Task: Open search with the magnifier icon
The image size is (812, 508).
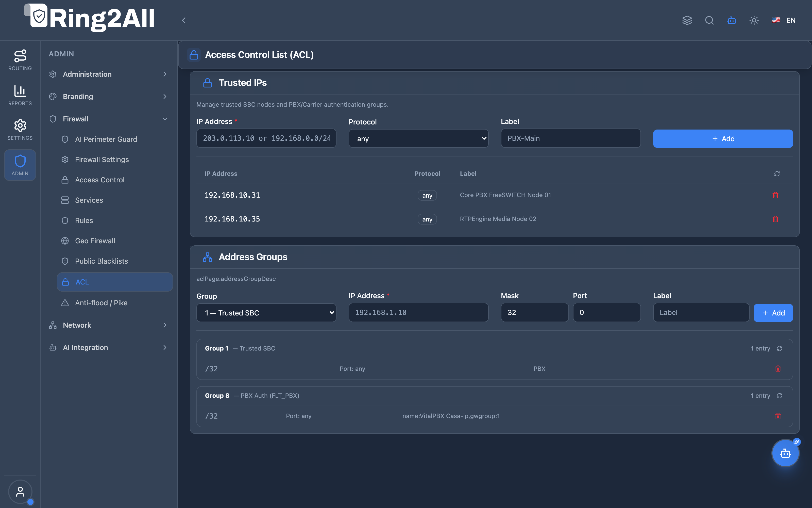Action: (709, 21)
